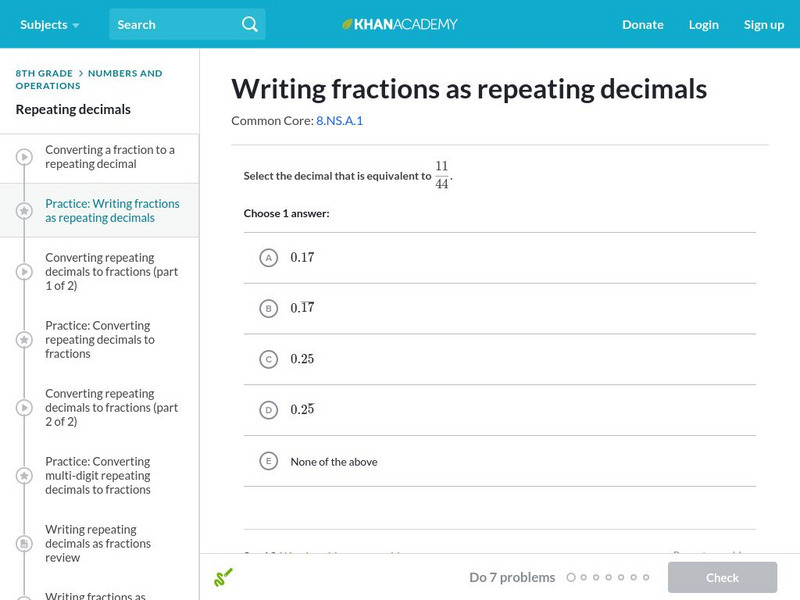Click the search magnifier icon
Screen dimensions: 800x600
pos(249,24)
